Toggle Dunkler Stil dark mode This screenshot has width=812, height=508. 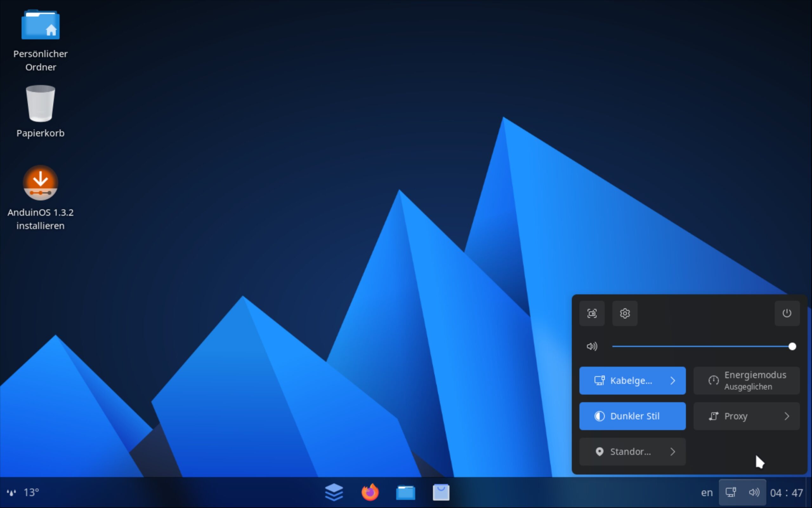tap(632, 416)
